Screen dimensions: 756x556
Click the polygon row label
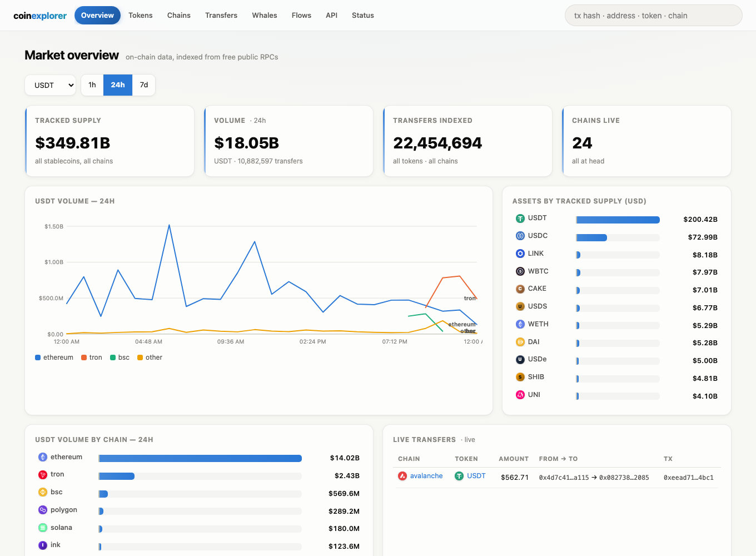pyautogui.click(x=64, y=510)
